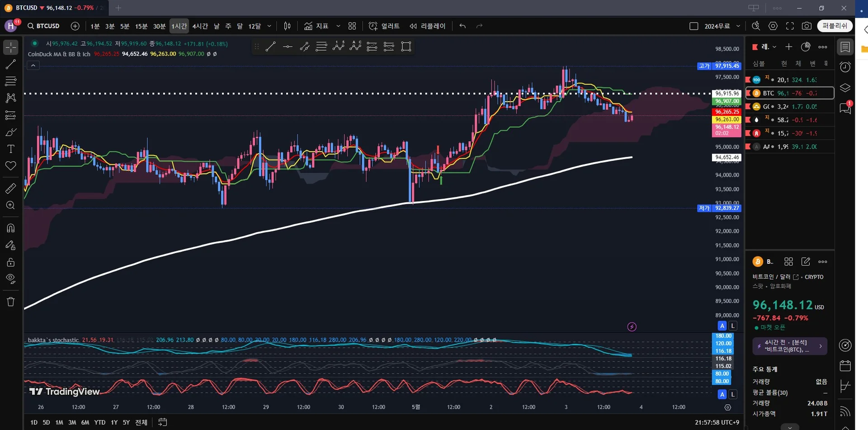Image resolution: width=868 pixels, height=430 pixels.
Task: Open chart settings hexagon icon
Action: tap(773, 26)
